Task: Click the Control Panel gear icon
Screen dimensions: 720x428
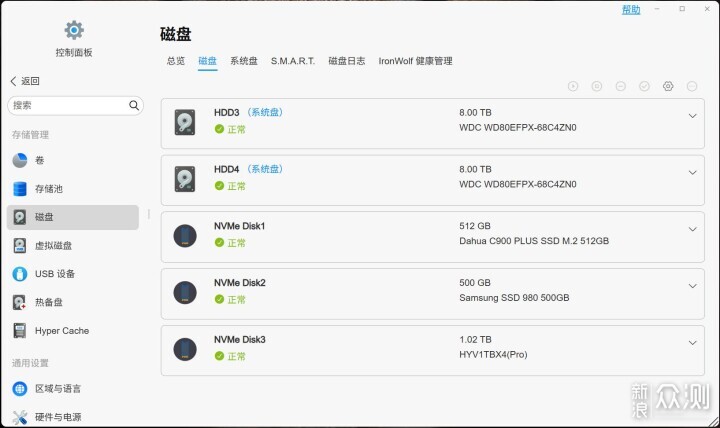Action: (74, 30)
